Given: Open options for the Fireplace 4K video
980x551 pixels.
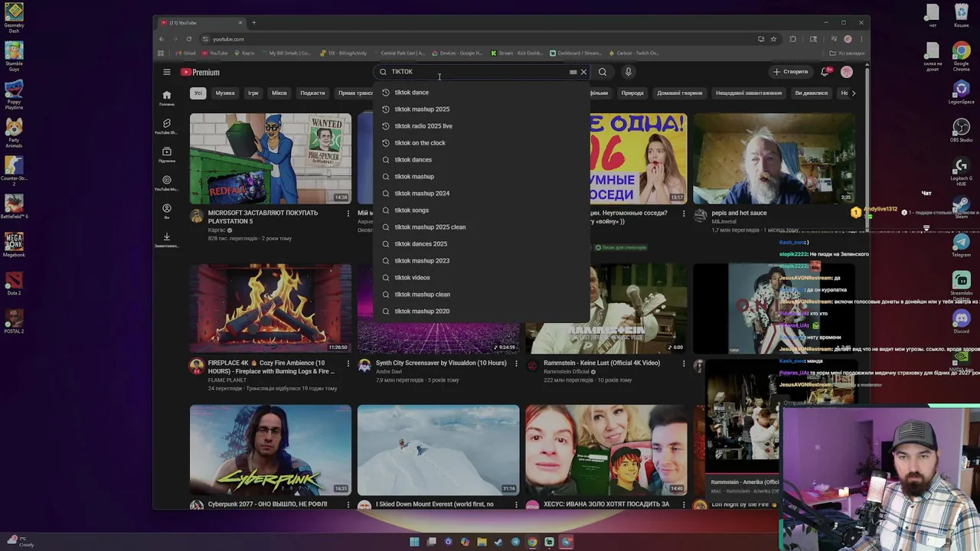Looking at the screenshot, I should click(348, 364).
